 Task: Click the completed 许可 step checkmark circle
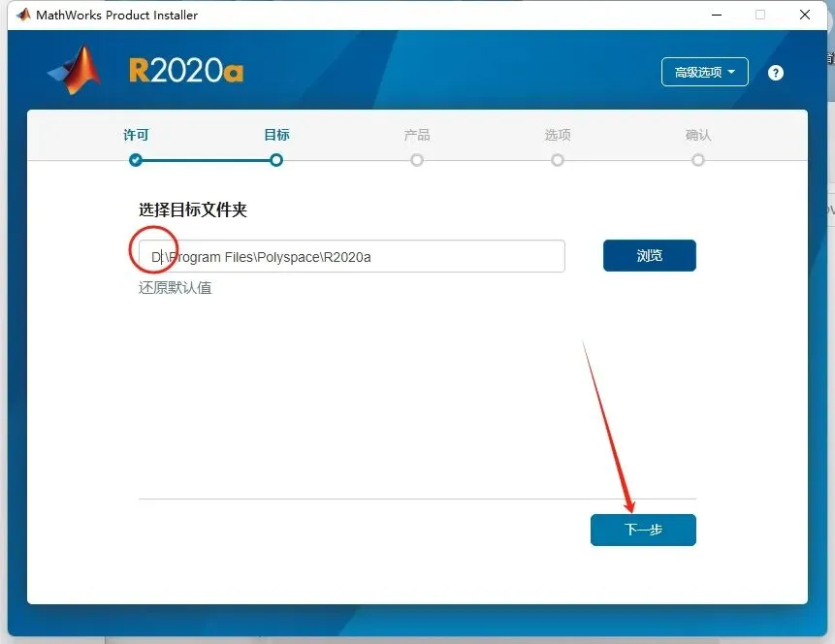coord(136,160)
